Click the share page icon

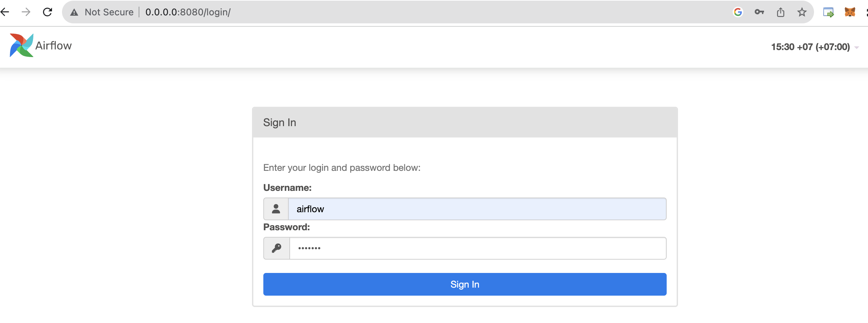point(780,12)
